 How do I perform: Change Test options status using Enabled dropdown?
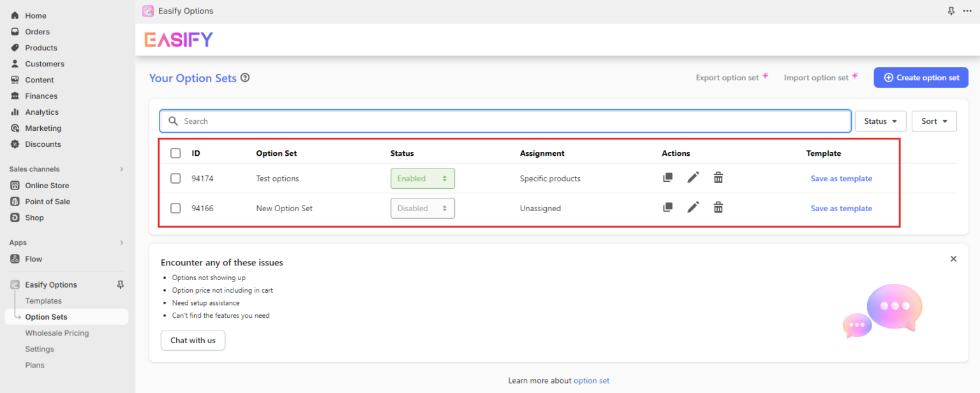[x=422, y=178]
